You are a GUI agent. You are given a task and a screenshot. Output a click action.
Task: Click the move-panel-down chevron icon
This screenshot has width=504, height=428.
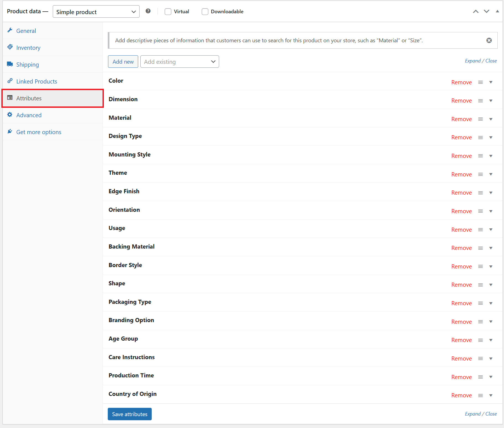tap(487, 11)
